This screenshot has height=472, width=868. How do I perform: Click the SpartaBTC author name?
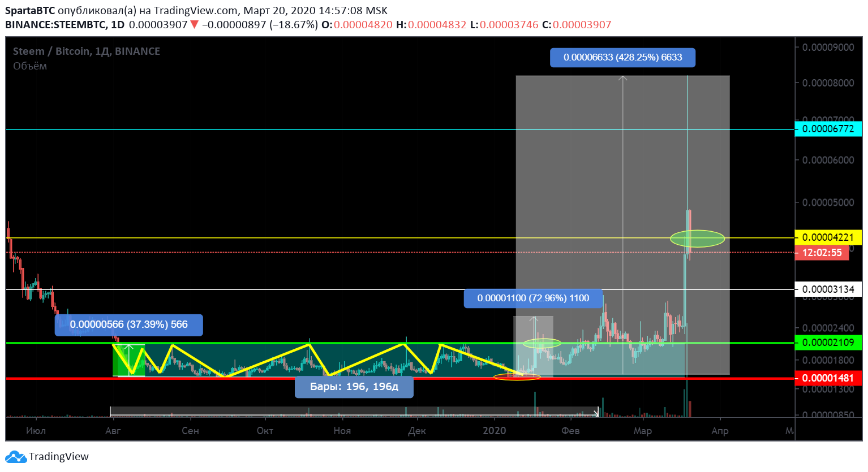pyautogui.click(x=30, y=11)
